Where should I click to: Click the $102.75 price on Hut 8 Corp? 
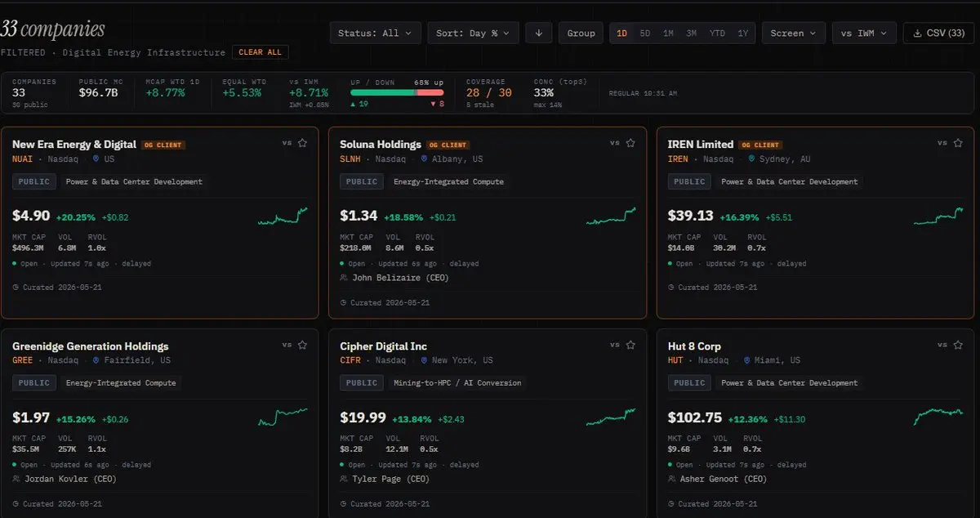coord(695,418)
